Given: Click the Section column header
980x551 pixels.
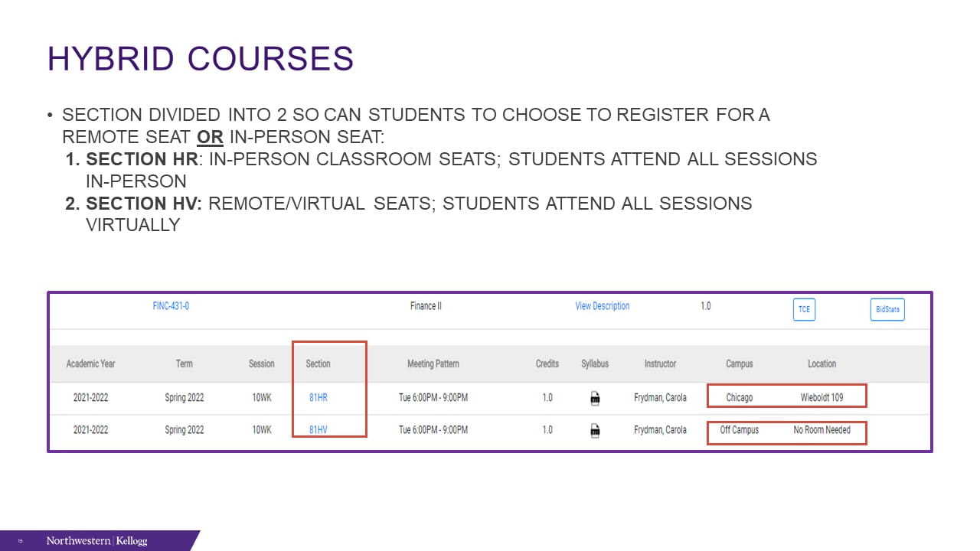Looking at the screenshot, I should pos(318,364).
